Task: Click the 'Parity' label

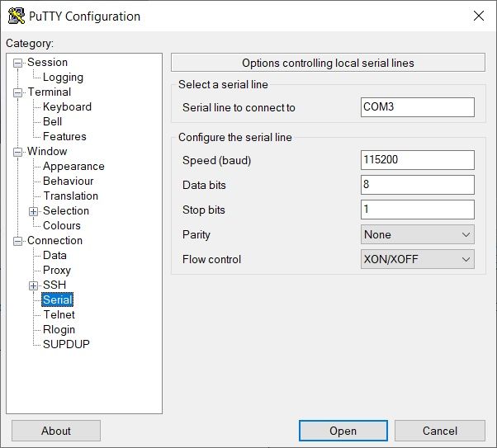Action: (196, 235)
